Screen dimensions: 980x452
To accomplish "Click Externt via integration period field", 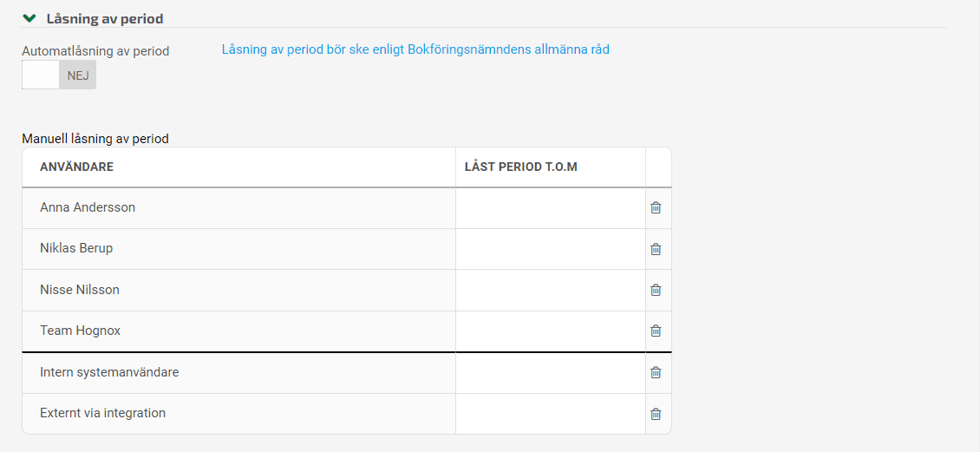I will 551,414.
